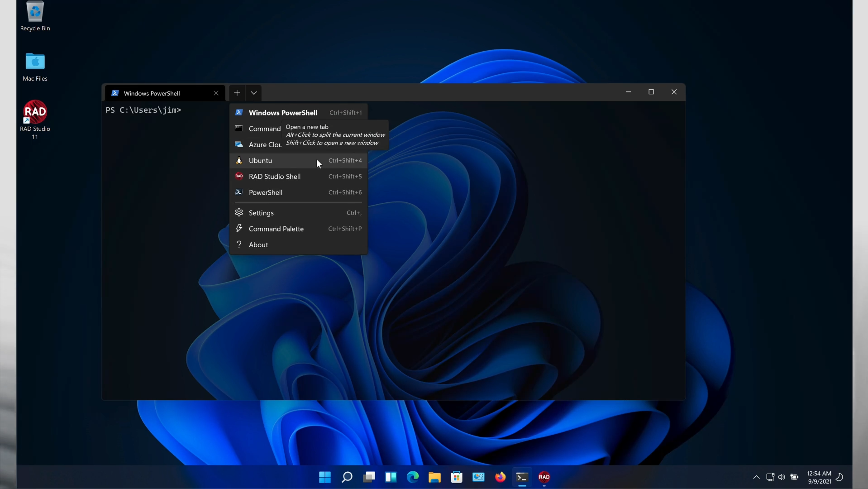
Task: Collapse the profile dropdown chevron
Action: [x=254, y=93]
